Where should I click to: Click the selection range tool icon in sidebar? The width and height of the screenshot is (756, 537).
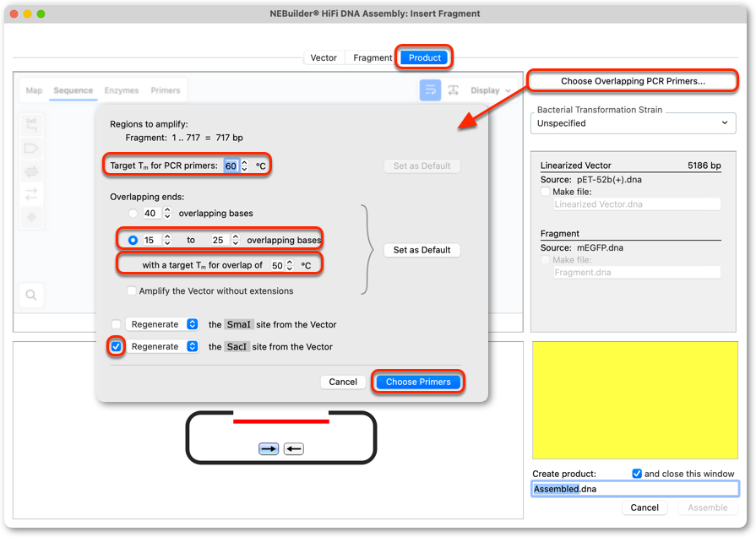[31, 125]
